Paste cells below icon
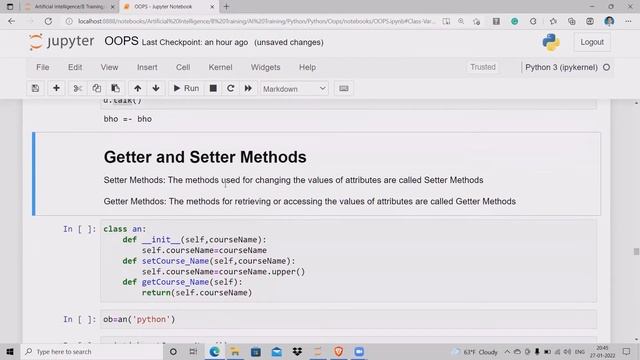This screenshot has height=360, width=640. pyautogui.click(x=116, y=88)
